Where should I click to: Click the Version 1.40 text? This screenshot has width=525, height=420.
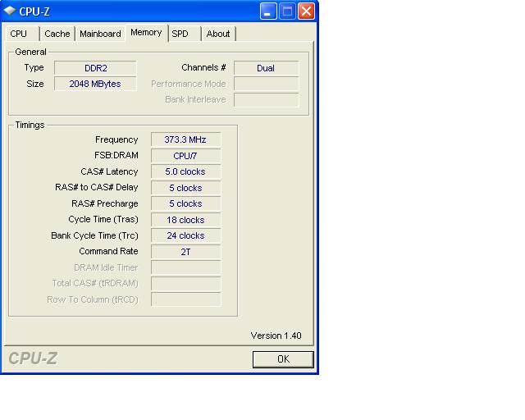(276, 336)
